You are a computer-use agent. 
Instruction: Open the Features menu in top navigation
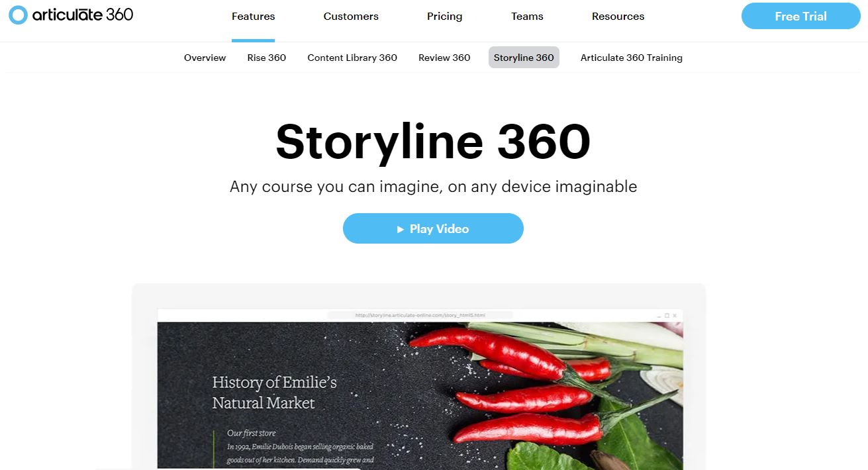(253, 17)
